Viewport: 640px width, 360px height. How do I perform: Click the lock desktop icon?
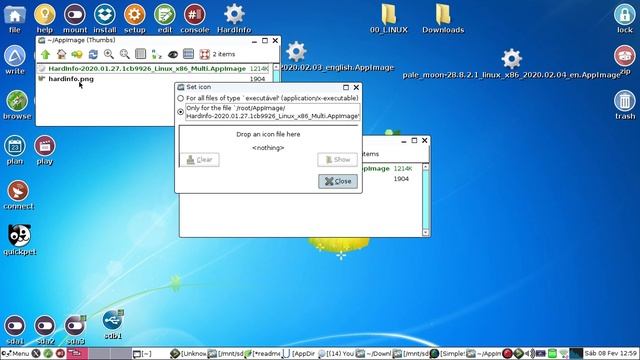click(x=624, y=18)
